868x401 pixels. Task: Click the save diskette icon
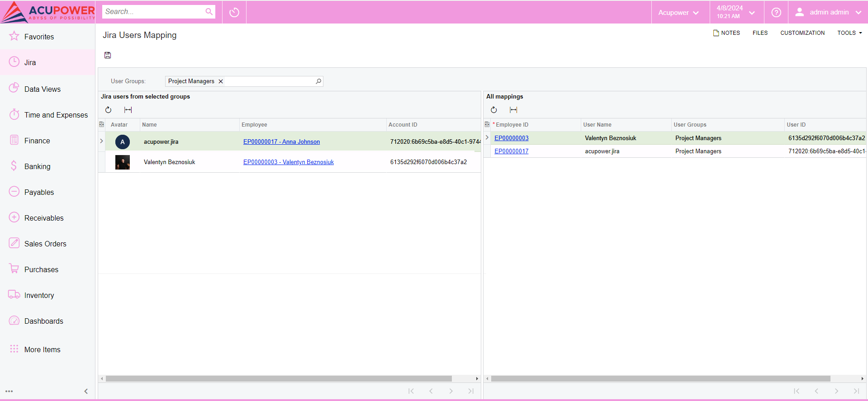[x=108, y=55]
